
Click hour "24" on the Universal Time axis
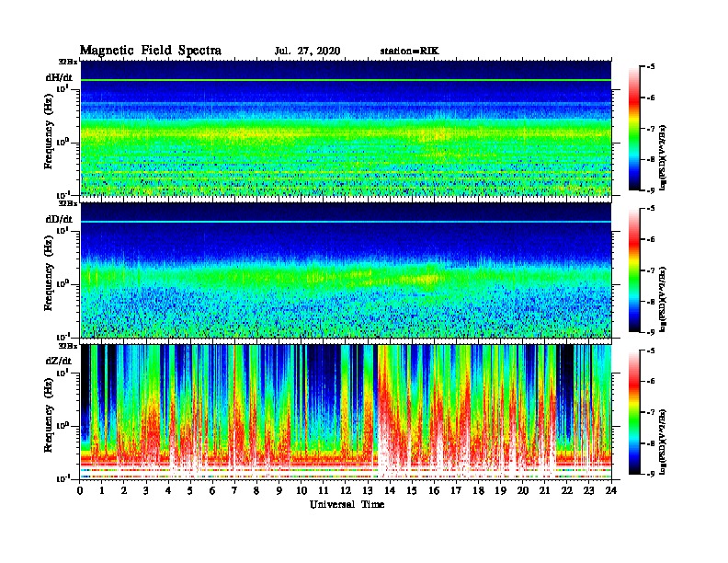point(611,491)
